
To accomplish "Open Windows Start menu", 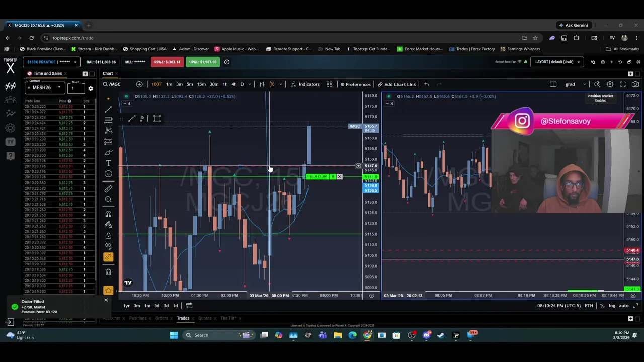I will (x=174, y=335).
